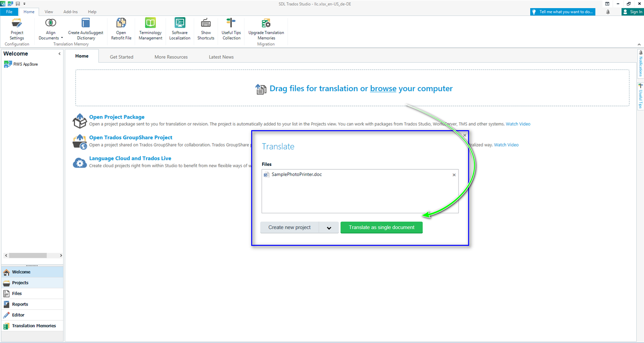Open the View ribbon tab
644x343 pixels.
point(49,12)
